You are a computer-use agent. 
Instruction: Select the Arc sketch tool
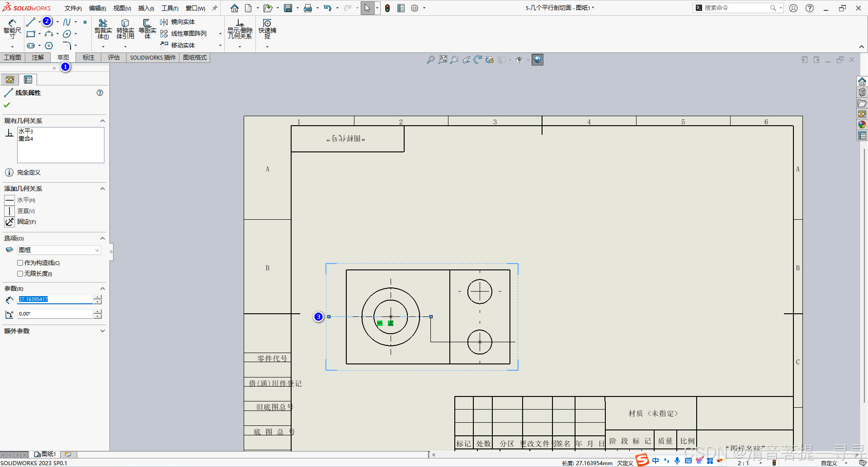point(49,34)
